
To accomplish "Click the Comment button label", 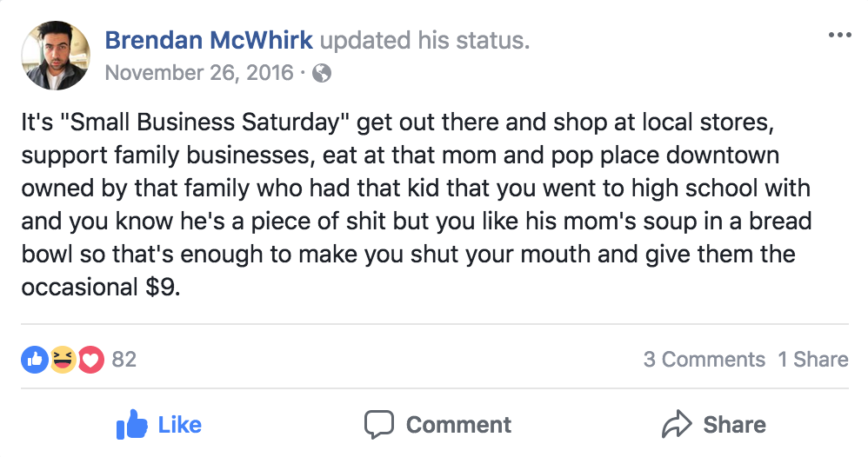I will (x=458, y=425).
